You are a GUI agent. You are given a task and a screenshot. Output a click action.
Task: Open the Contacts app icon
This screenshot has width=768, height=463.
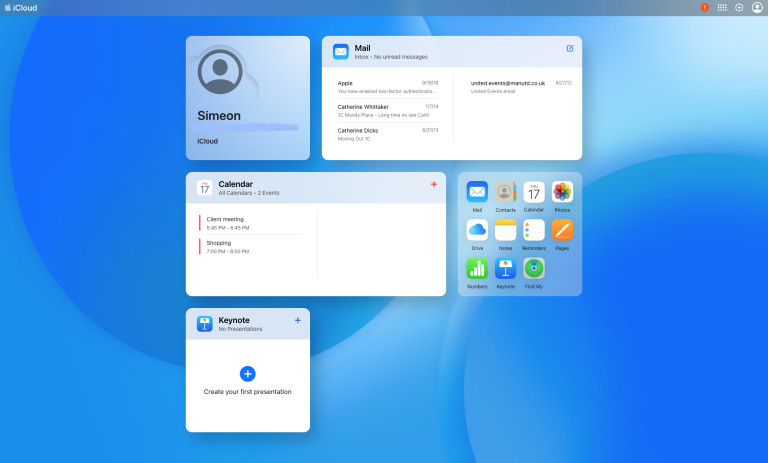[505, 192]
